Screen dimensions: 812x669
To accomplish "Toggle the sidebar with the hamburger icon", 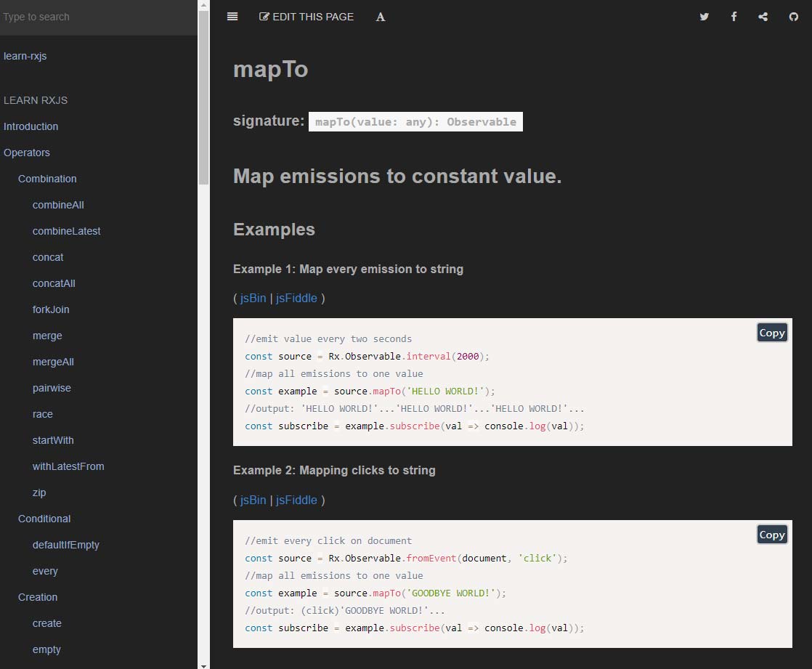I will (232, 17).
